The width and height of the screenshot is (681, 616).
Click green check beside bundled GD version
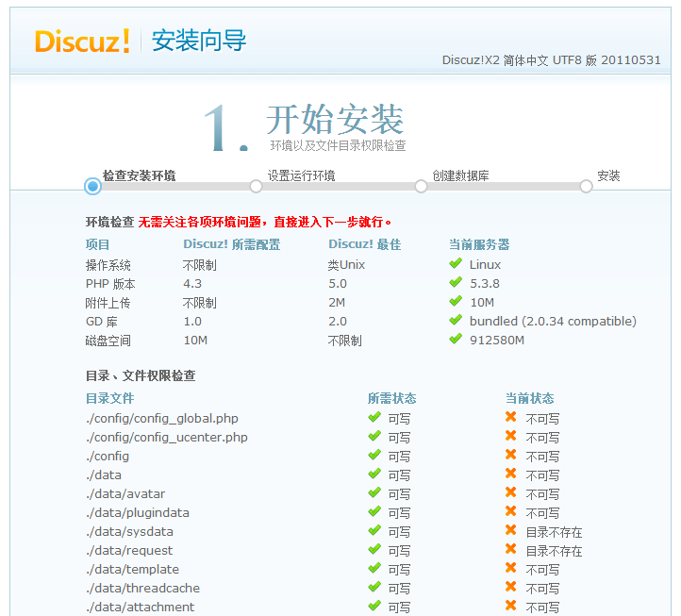pos(456,320)
